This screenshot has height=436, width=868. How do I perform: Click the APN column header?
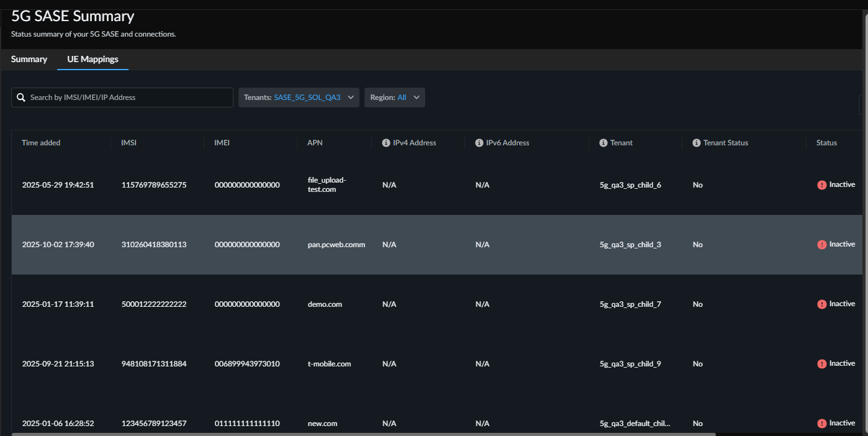(x=315, y=143)
